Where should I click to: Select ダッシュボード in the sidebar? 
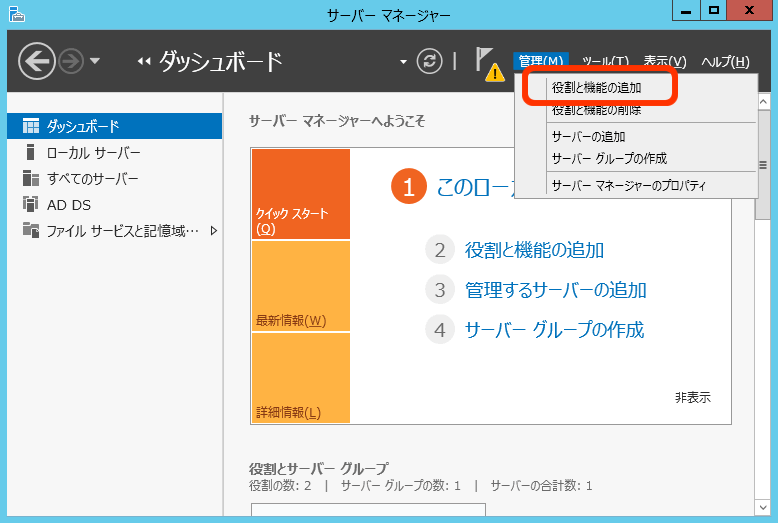coord(115,126)
